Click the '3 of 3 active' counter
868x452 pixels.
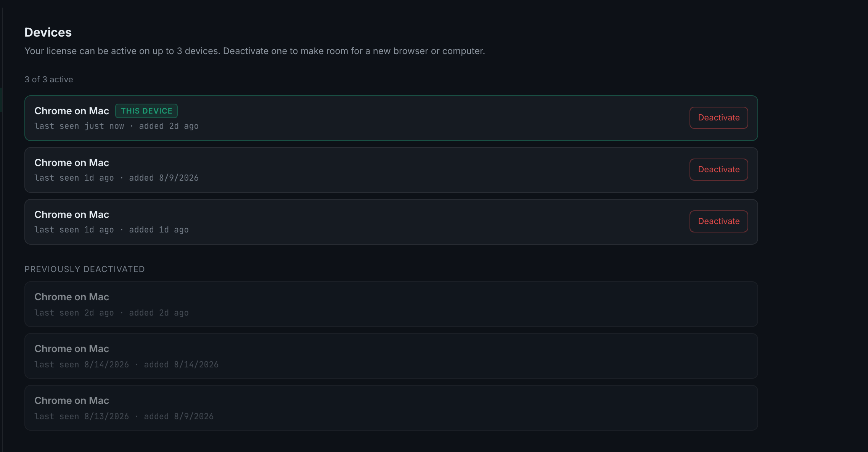point(49,79)
